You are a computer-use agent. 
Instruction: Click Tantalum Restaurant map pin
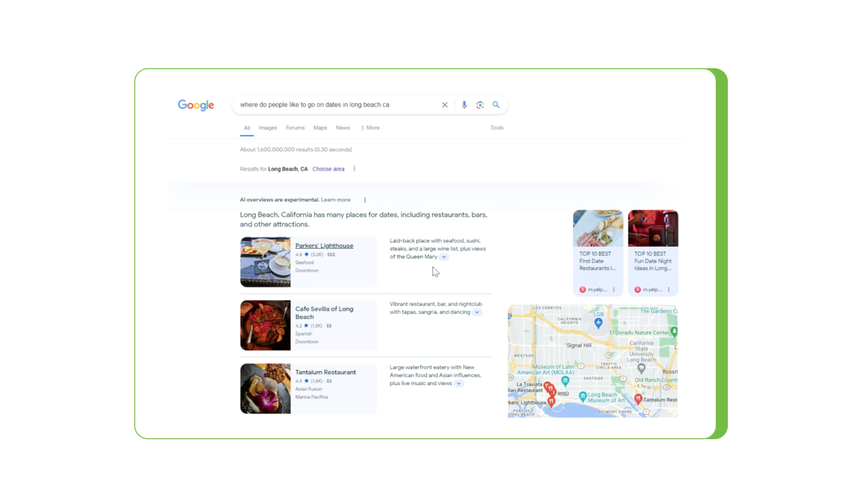click(638, 399)
